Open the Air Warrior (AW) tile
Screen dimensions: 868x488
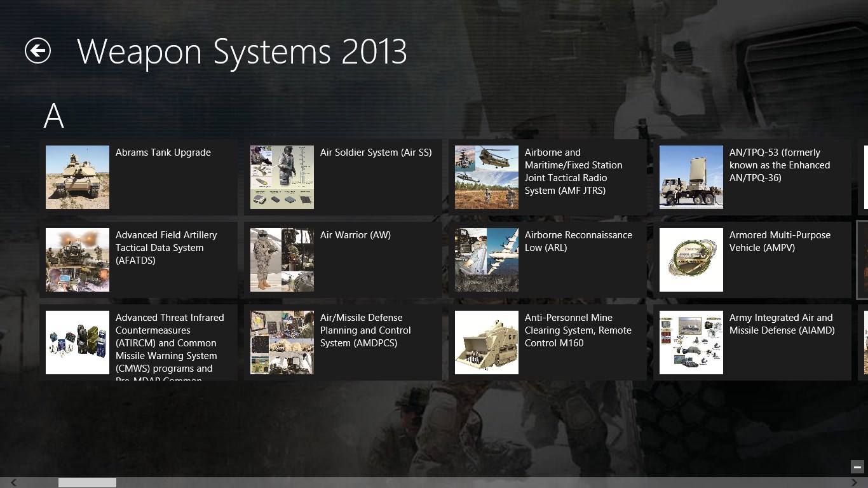[344, 259]
